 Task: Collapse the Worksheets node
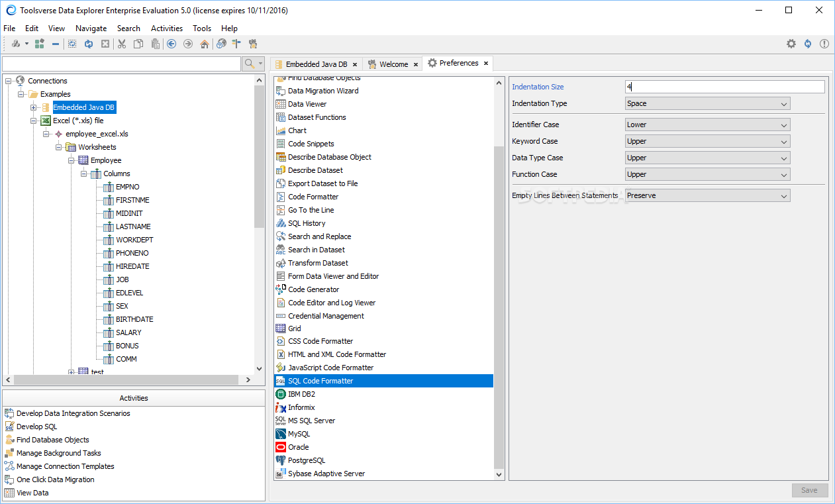coord(59,147)
